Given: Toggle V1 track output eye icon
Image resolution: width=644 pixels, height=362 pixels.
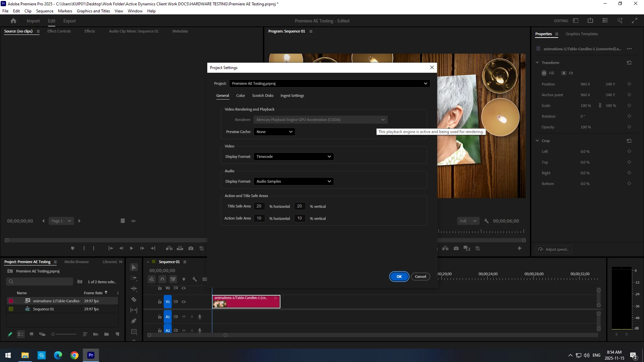Looking at the screenshot, I should click(184, 302).
